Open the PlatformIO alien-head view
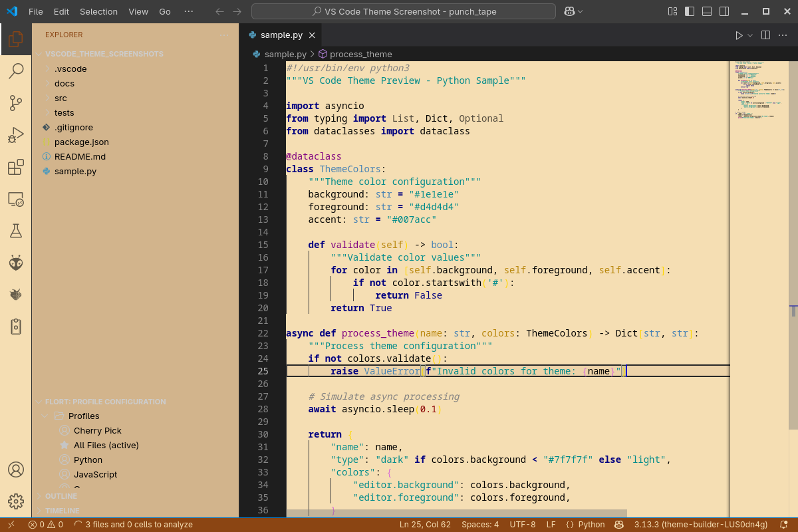 (16, 263)
